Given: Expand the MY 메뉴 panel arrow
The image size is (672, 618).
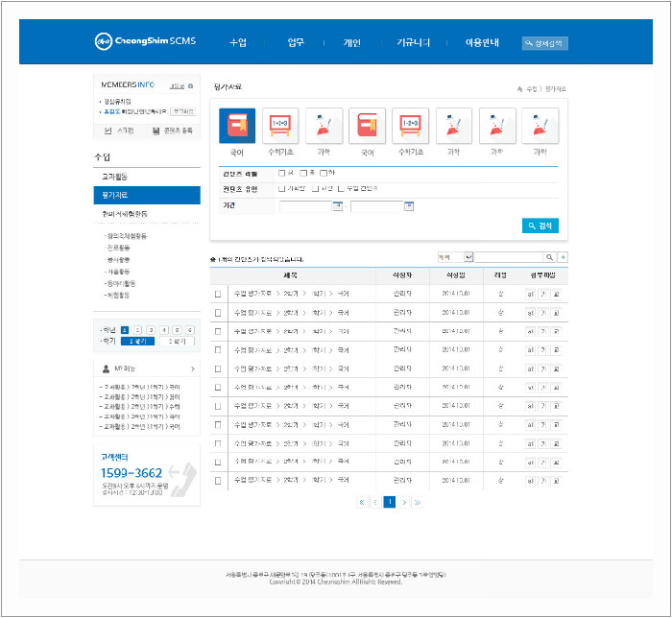Looking at the screenshot, I should [192, 368].
